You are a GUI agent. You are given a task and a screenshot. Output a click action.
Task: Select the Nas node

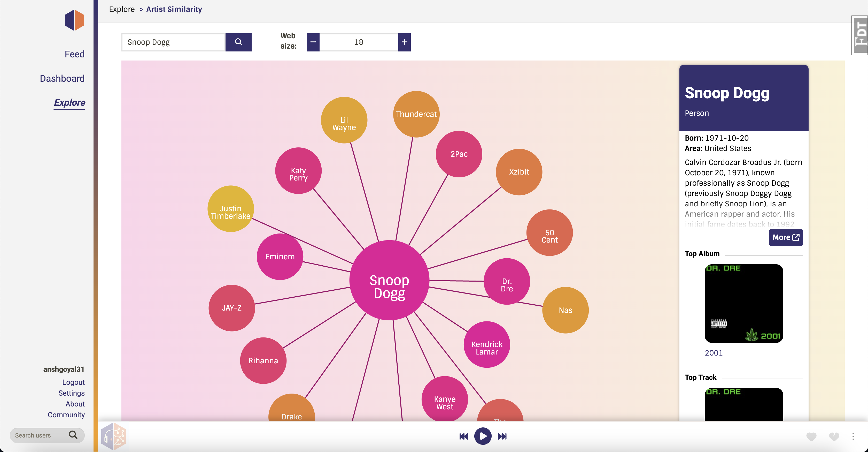565,310
